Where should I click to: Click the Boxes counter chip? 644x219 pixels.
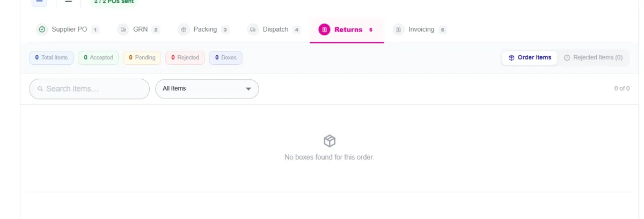pos(225,58)
